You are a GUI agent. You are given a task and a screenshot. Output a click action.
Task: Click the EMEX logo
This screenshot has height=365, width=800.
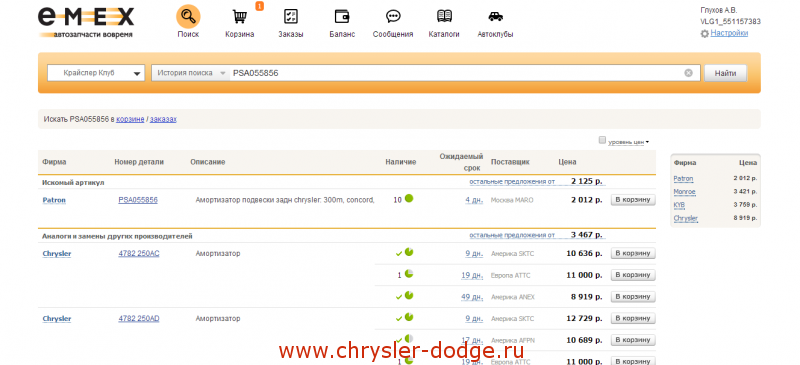click(86, 22)
